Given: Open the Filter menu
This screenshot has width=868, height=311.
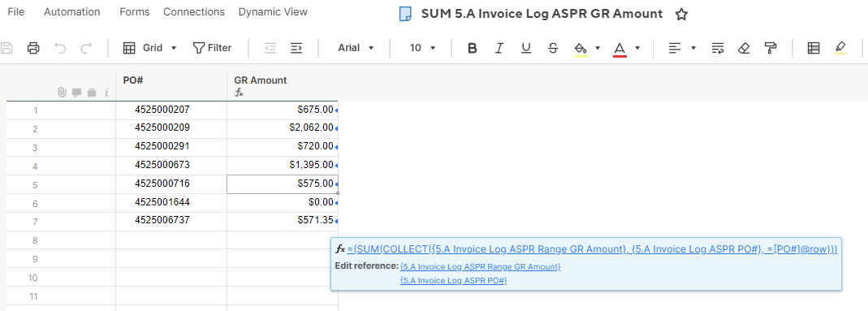Looking at the screenshot, I should pyautogui.click(x=212, y=48).
